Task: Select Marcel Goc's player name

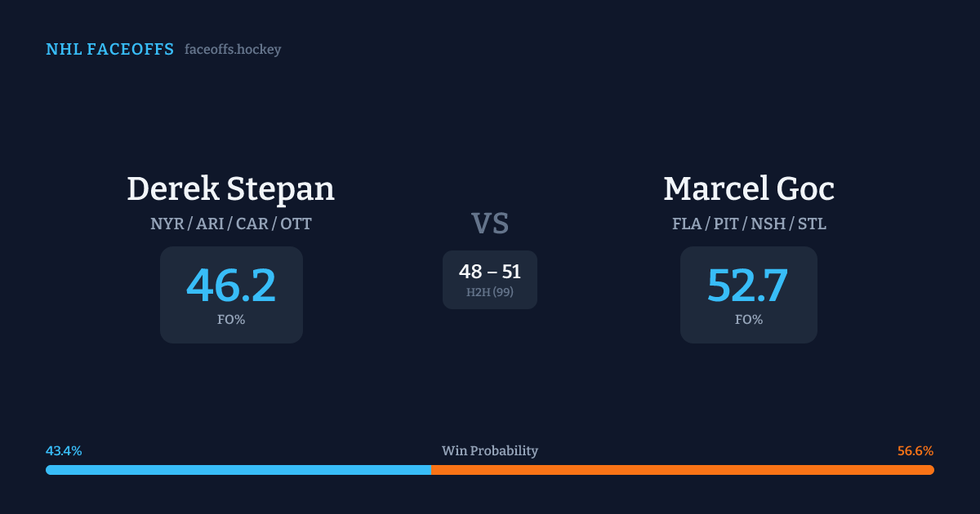Action: [749, 188]
